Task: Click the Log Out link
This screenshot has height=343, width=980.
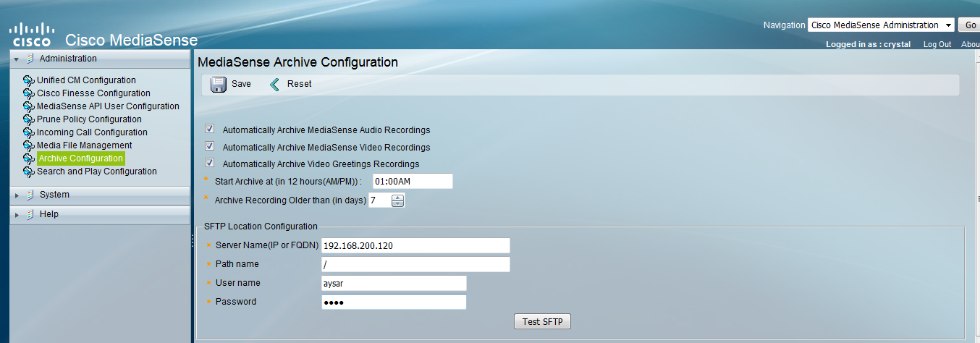Action: click(x=937, y=45)
